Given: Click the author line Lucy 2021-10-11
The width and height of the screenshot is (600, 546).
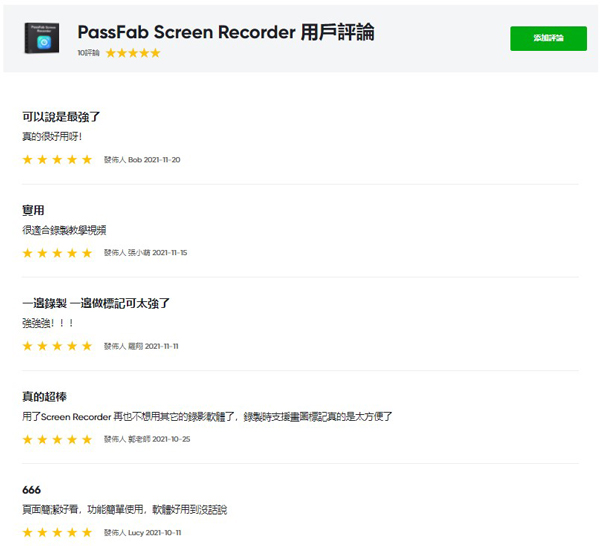Looking at the screenshot, I should coord(143,533).
